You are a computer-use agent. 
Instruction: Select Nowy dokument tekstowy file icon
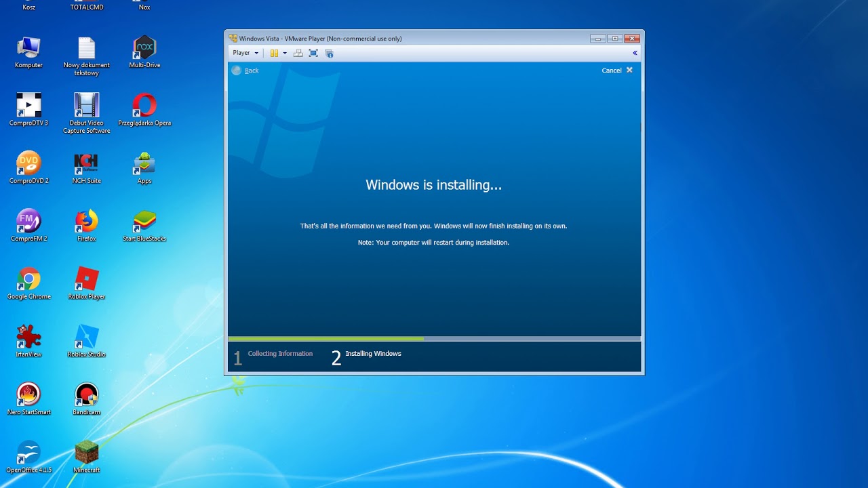(87, 56)
